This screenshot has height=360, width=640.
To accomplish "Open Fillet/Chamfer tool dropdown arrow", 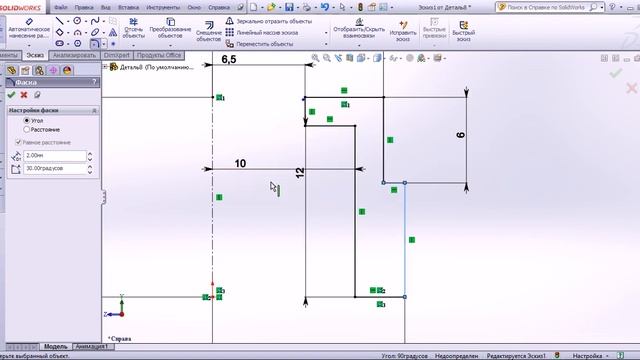I will [x=104, y=44].
